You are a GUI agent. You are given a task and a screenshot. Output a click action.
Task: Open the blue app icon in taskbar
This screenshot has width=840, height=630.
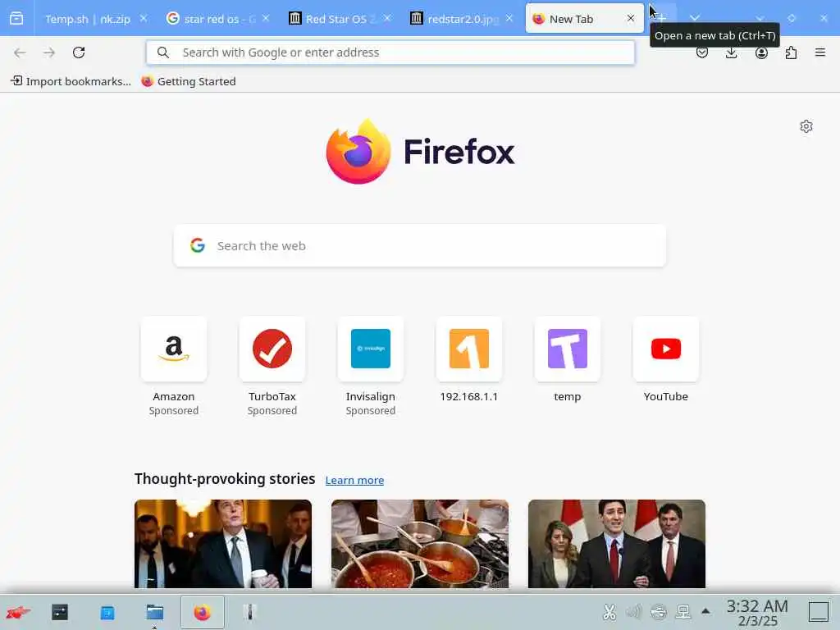[107, 612]
